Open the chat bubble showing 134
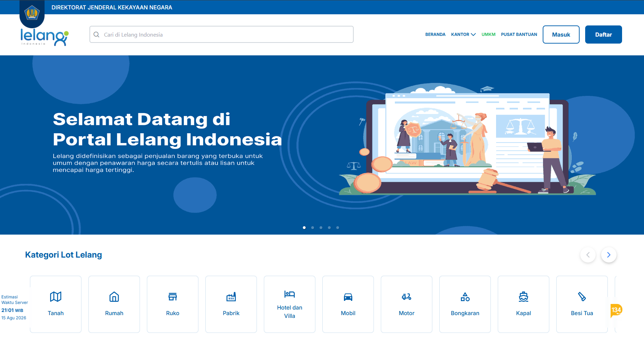 point(616,310)
